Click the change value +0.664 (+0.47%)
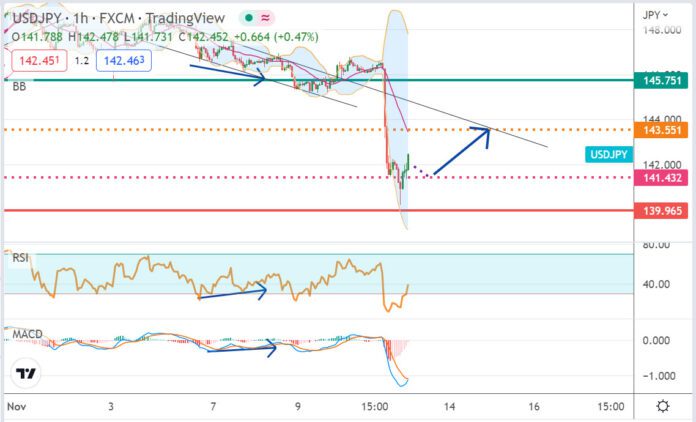The width and height of the screenshot is (696, 422). coord(276,37)
